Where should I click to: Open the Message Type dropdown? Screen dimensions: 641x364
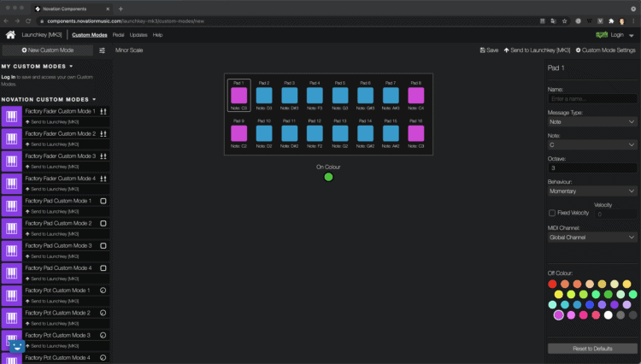[x=592, y=121]
